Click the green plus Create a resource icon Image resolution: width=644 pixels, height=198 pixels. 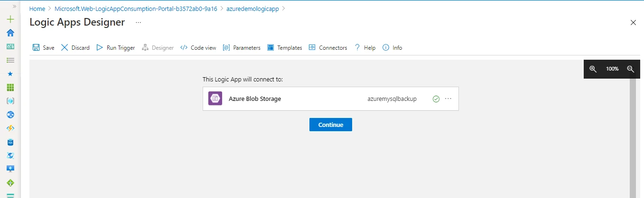10,19
